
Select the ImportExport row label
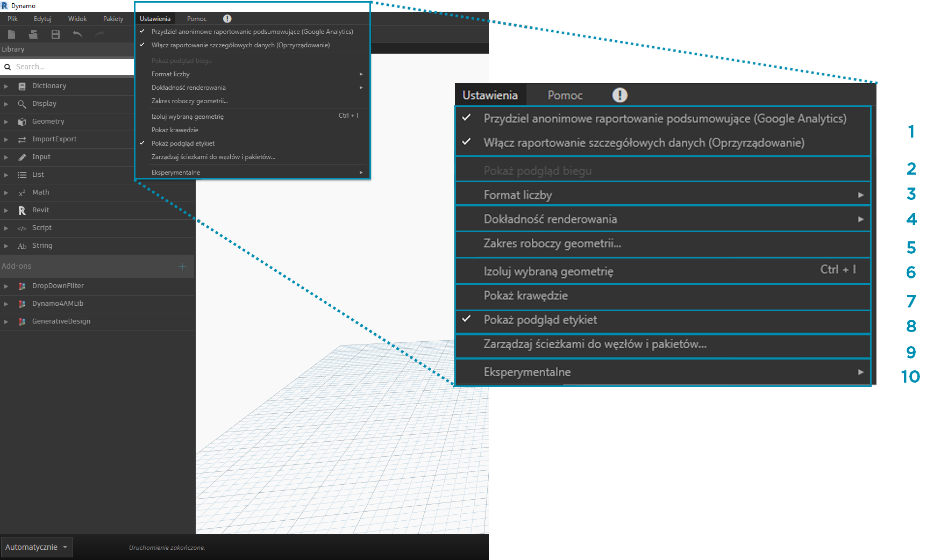(54, 139)
